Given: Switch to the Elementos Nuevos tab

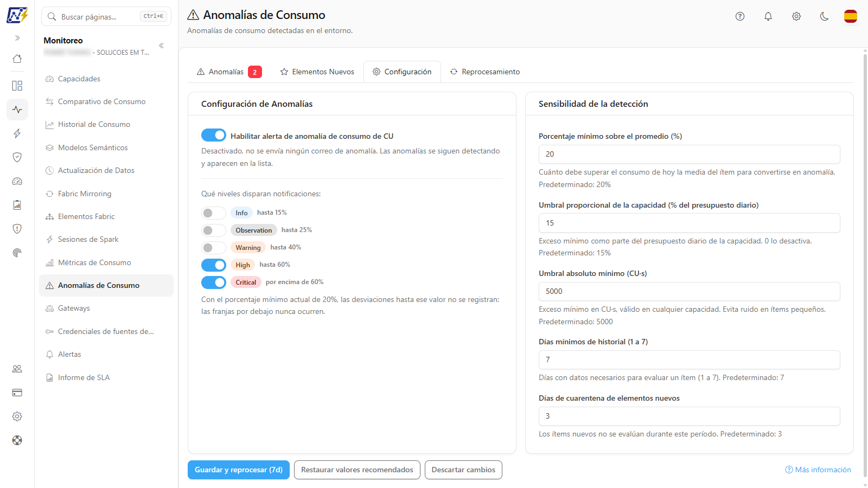Looking at the screenshot, I should (317, 72).
